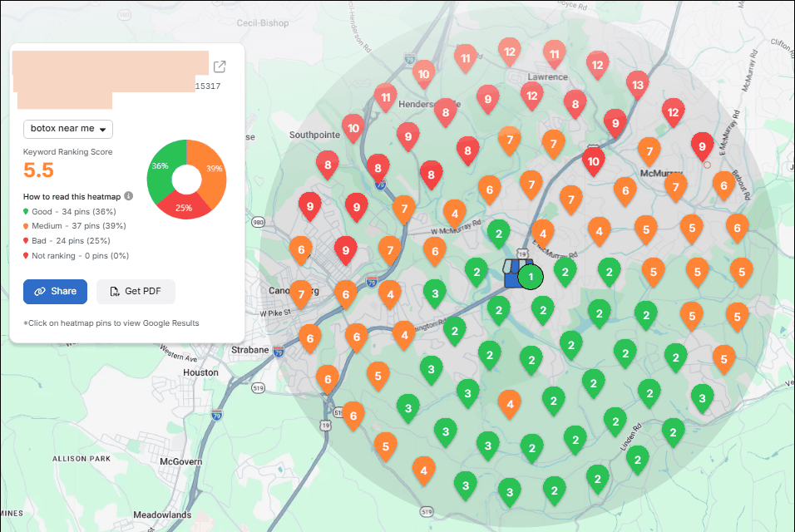Open the orange 7 pin covering Canonsburg label
This screenshot has width=795, height=532.
[301, 295]
